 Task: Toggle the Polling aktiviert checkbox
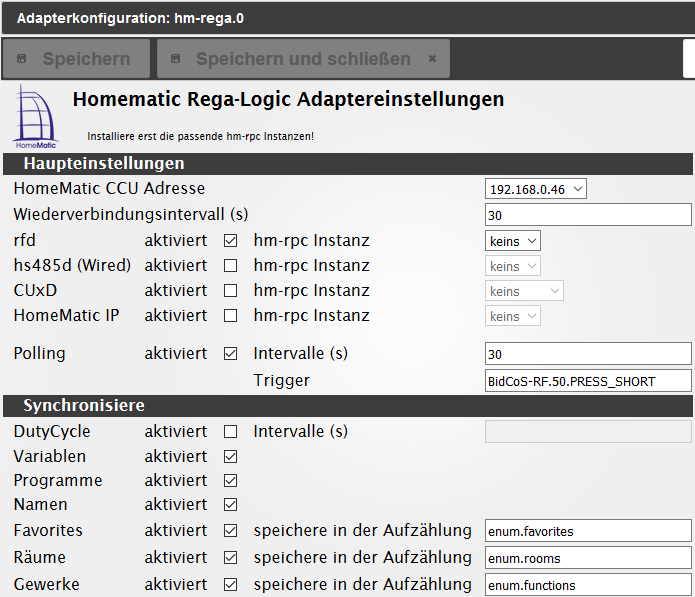(231, 354)
